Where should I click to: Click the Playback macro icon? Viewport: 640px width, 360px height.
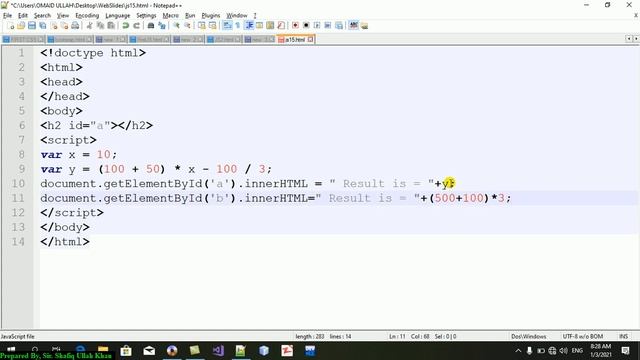[317, 26]
